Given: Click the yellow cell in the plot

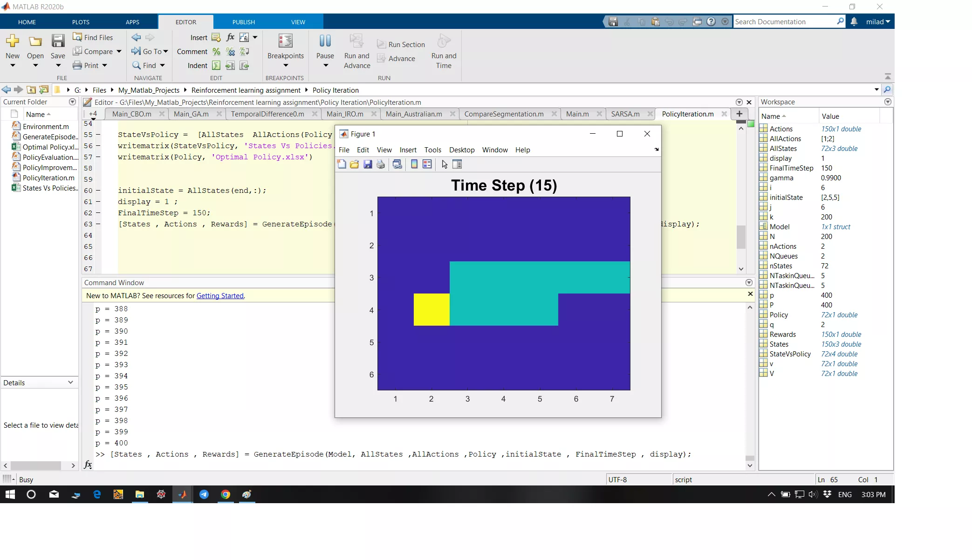Looking at the screenshot, I should [x=431, y=309].
